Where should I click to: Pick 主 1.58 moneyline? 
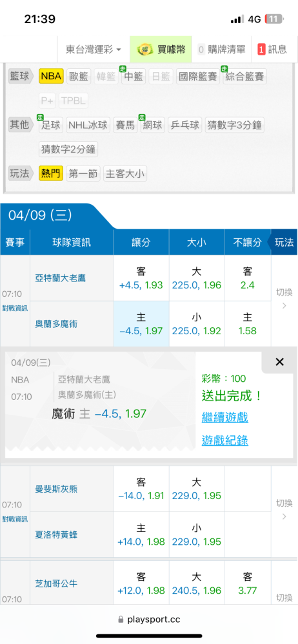(248, 324)
